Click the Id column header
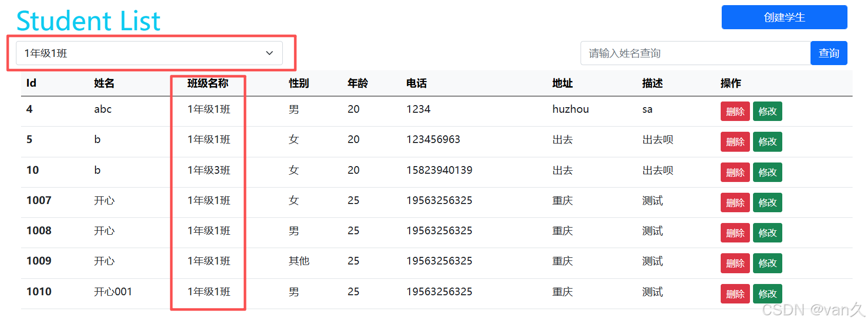Image resolution: width=868 pixels, height=325 pixels. coord(31,83)
